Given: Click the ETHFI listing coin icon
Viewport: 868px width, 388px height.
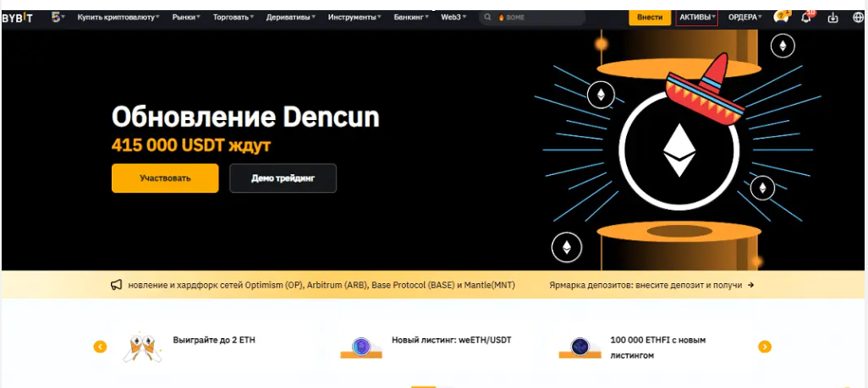Looking at the screenshot, I should (x=580, y=347).
